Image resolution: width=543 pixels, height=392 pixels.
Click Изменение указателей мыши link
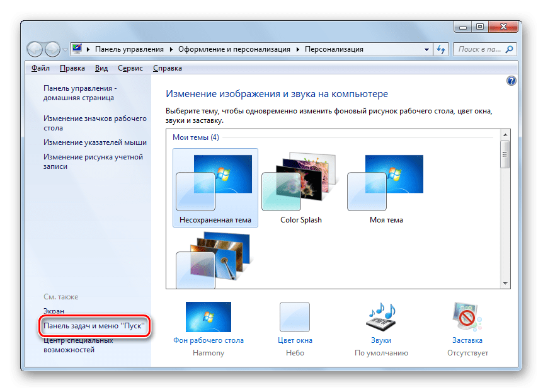[x=95, y=142]
